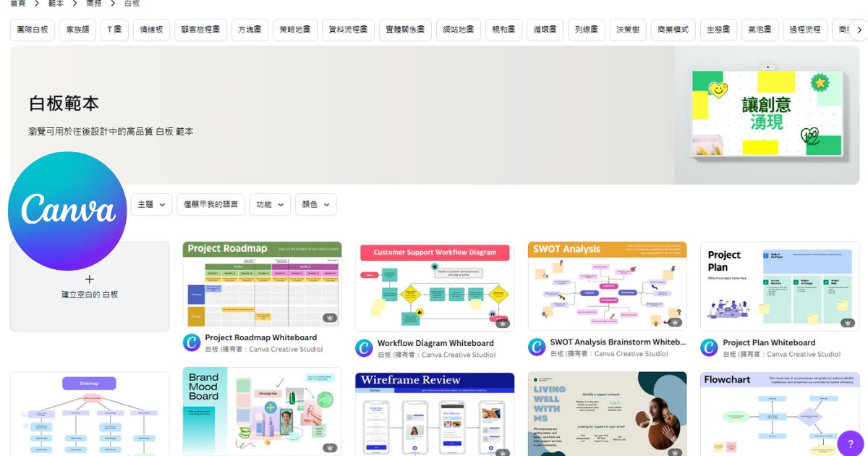
Task: Click the 首頁 breadcrumb link
Action: [x=18, y=4]
